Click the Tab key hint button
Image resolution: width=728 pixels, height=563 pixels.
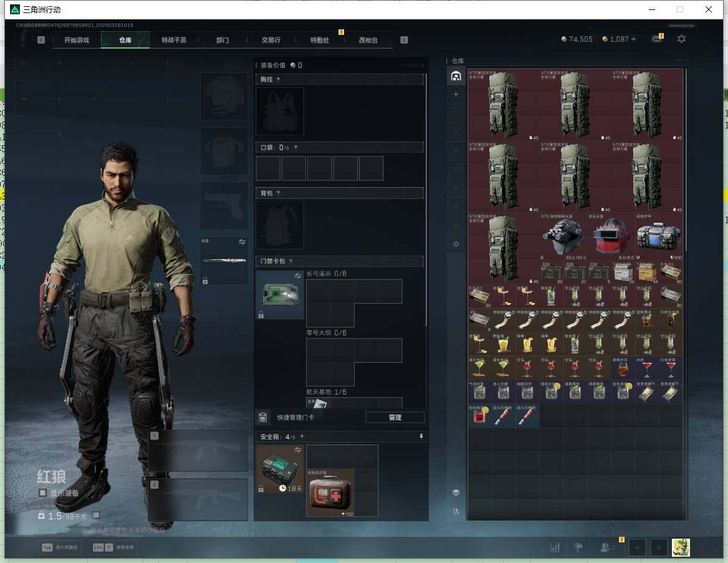59,547
